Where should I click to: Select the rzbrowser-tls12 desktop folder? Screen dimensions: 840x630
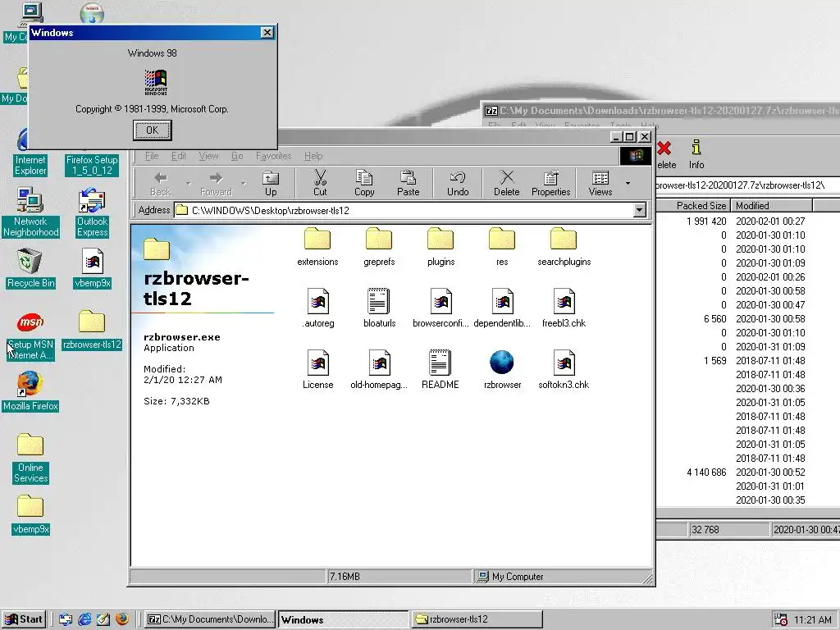point(92,330)
